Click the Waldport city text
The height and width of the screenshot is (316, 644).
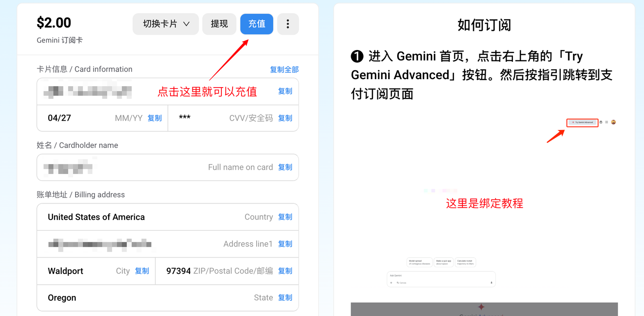point(65,271)
